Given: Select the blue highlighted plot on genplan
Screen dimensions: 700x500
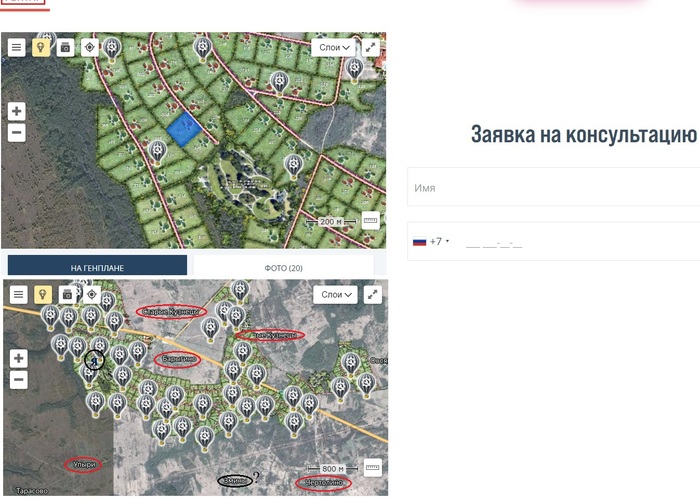Looking at the screenshot, I should coord(184,129).
